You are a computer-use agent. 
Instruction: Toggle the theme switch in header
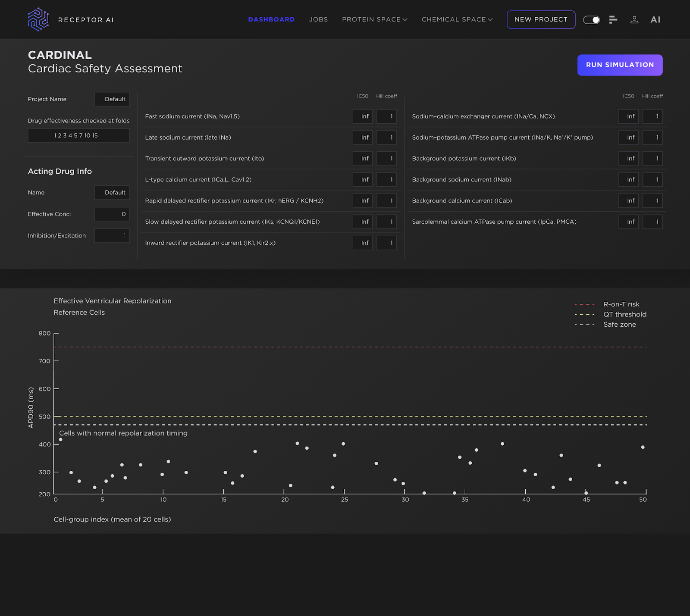pyautogui.click(x=591, y=20)
